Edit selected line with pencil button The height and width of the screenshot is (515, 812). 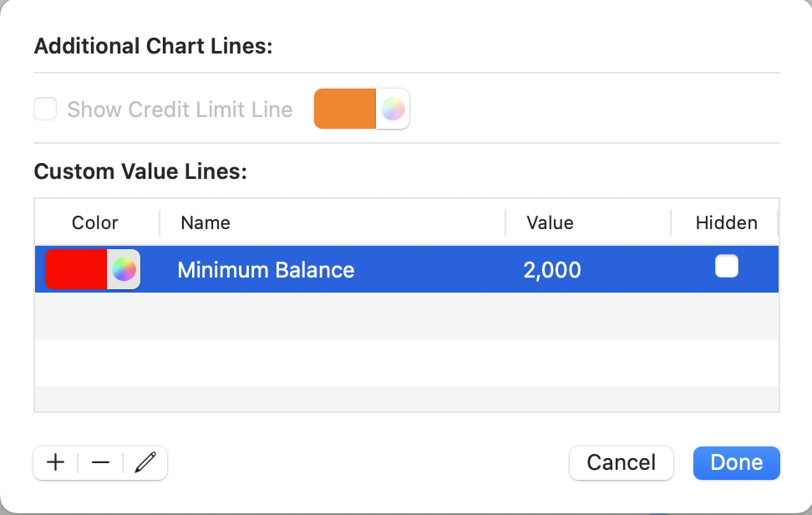pyautogui.click(x=145, y=462)
